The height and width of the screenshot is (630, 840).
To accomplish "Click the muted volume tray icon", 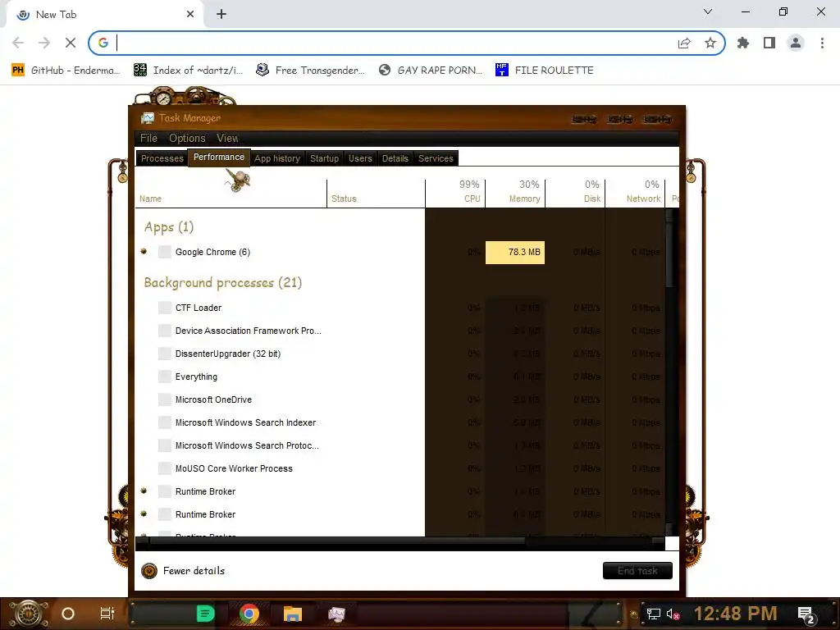I will [673, 614].
